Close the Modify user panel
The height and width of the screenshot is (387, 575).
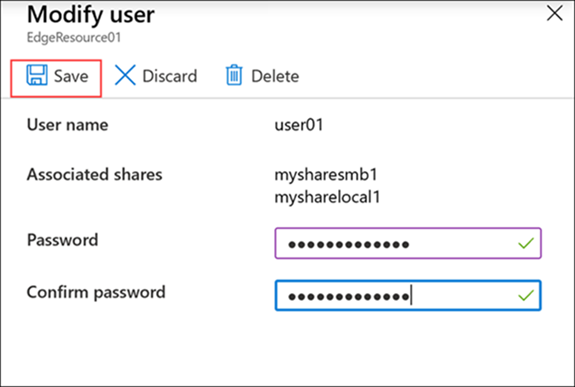554,14
